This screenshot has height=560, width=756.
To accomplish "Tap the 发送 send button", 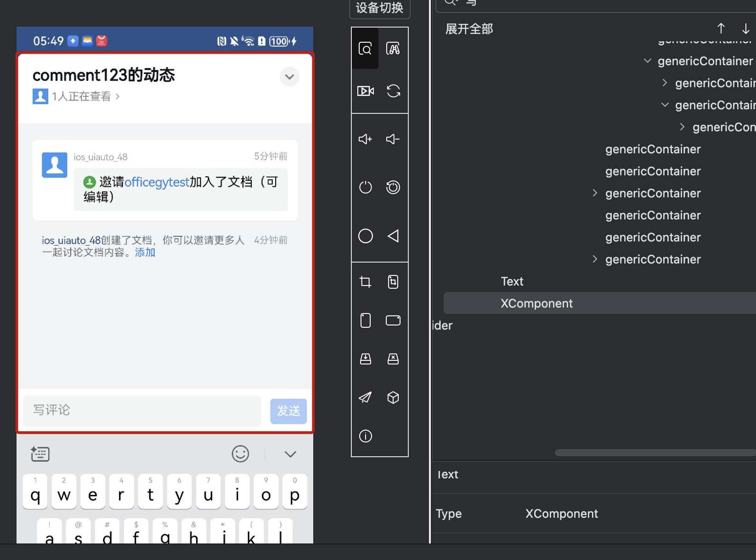I will [288, 411].
